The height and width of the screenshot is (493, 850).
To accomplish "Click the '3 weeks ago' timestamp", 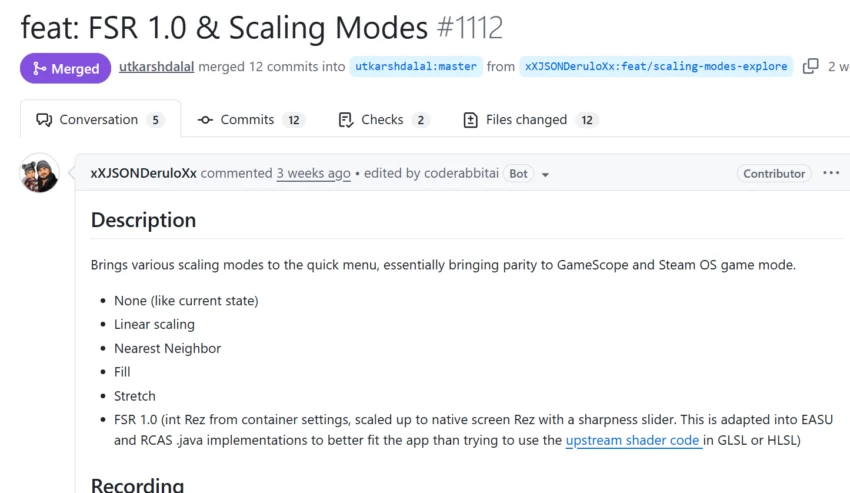I will pos(313,173).
